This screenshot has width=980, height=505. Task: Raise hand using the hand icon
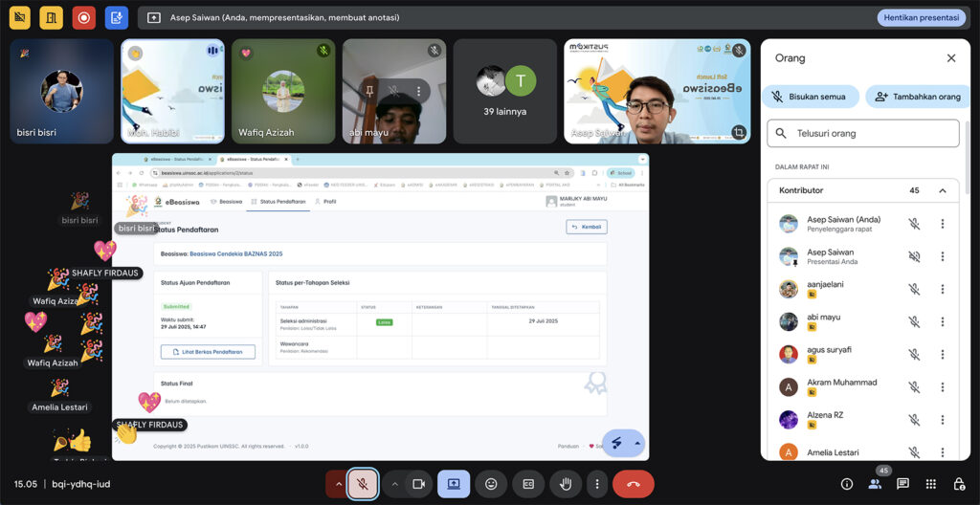pyautogui.click(x=566, y=484)
